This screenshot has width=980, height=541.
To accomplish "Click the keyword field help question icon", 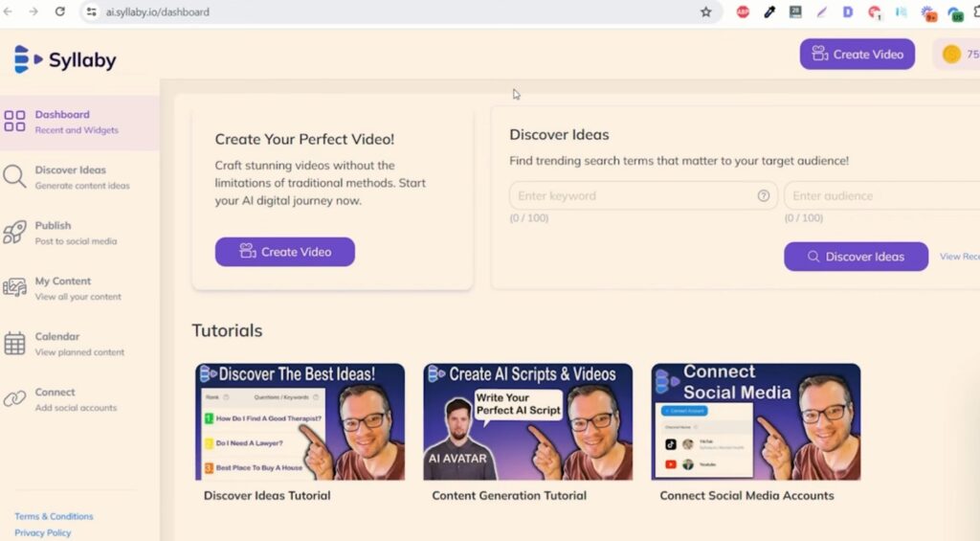I will tap(763, 195).
